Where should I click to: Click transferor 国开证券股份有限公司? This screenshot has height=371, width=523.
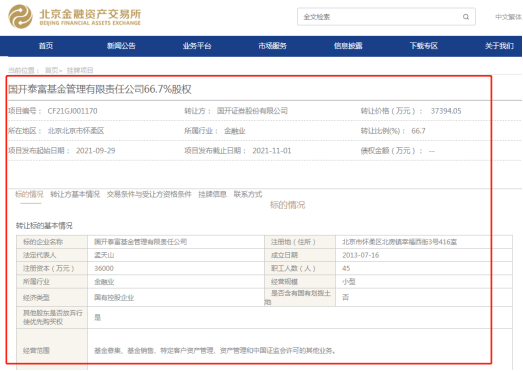[x=252, y=111]
